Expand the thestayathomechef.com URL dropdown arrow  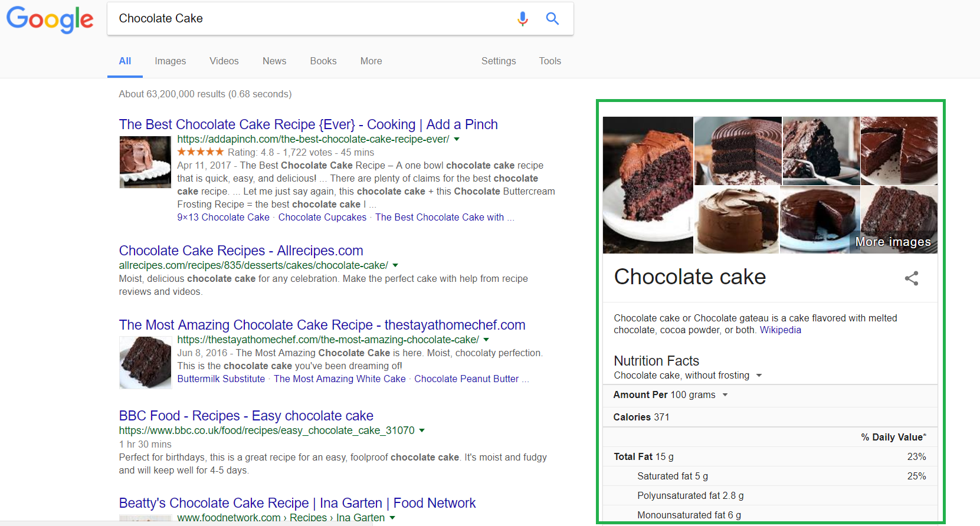(x=486, y=340)
